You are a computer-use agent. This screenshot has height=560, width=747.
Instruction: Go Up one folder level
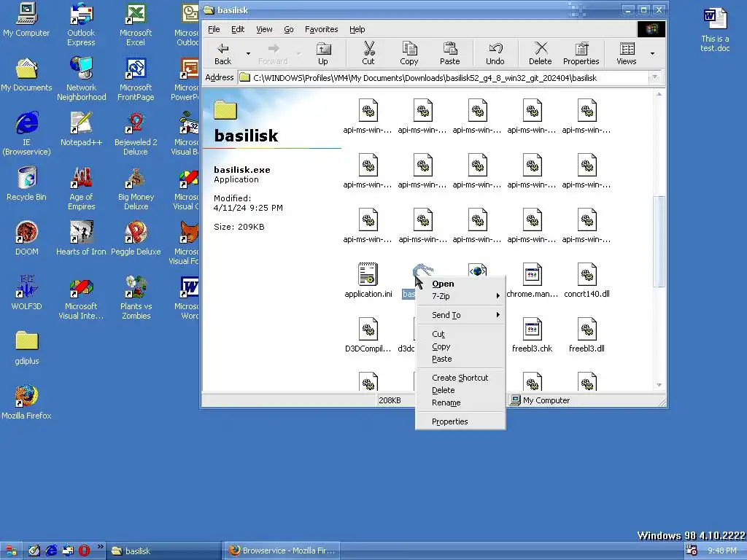click(323, 52)
